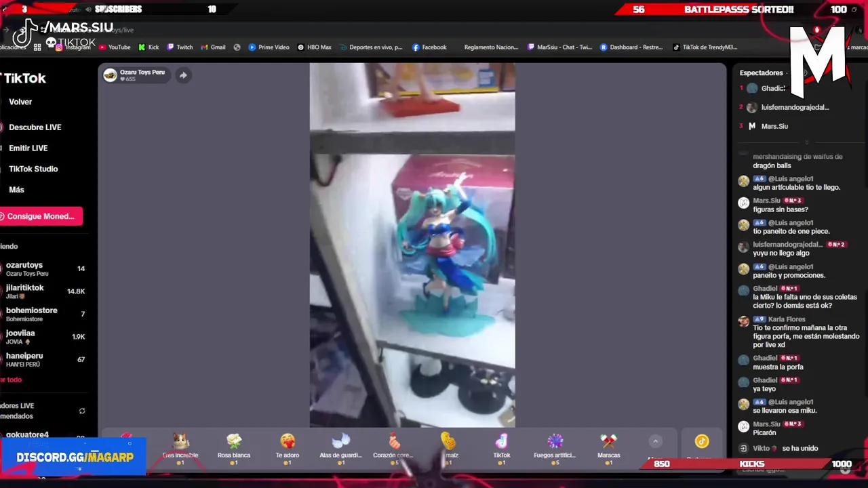The height and width of the screenshot is (488, 868).
Task: Click the Ozaru Toys Peru streamer name
Action: coord(142,72)
